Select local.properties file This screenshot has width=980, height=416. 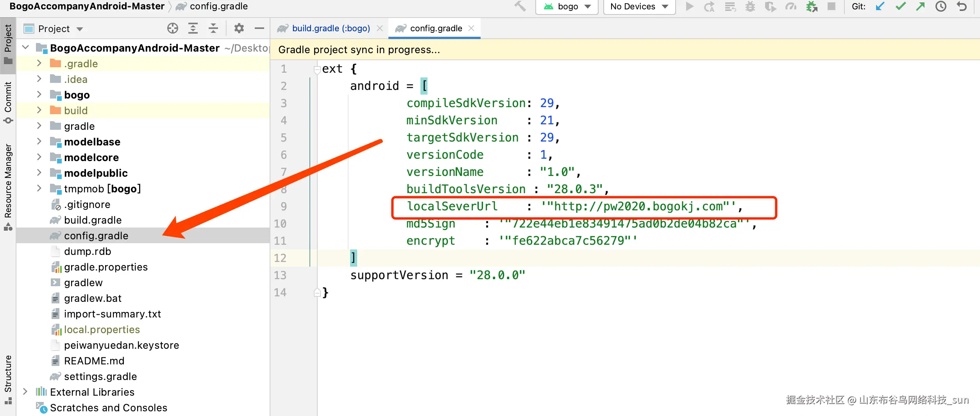pyautogui.click(x=143, y=330)
